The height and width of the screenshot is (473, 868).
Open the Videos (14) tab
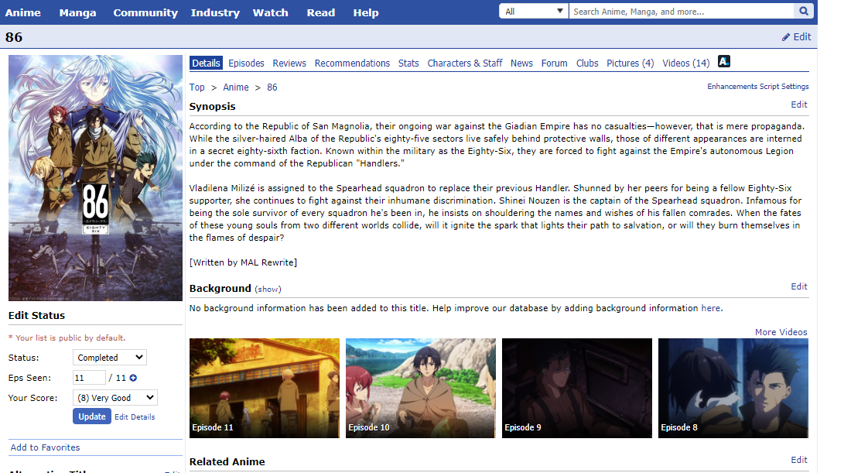[x=686, y=63]
